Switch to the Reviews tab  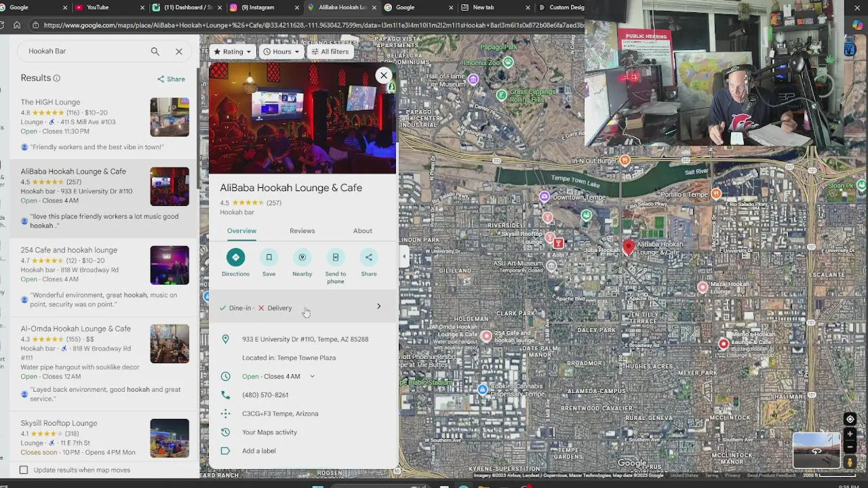tap(302, 231)
